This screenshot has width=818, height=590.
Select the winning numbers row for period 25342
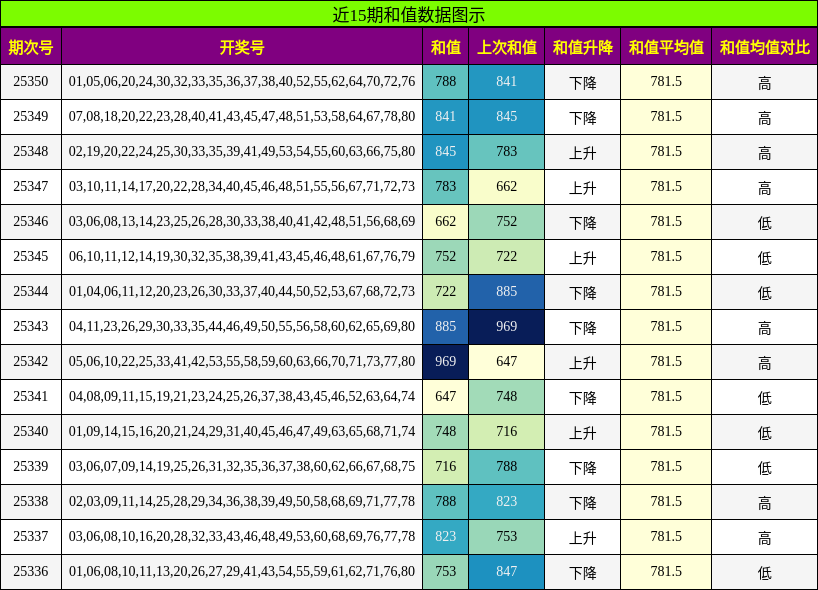(240, 361)
